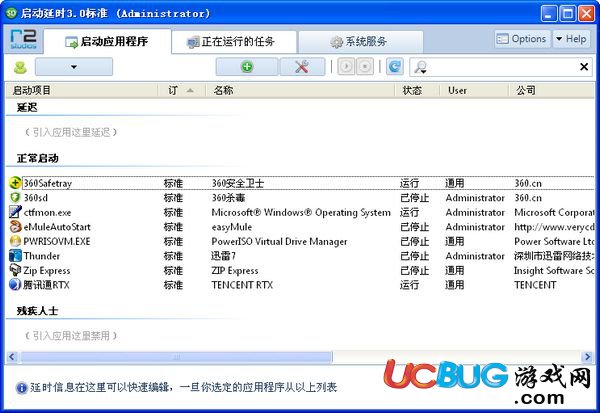Click inside the search field
The height and width of the screenshot is (413, 600).
[x=501, y=67]
